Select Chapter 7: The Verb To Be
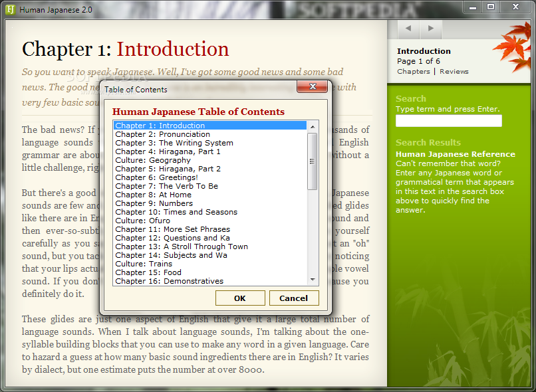 (210, 186)
